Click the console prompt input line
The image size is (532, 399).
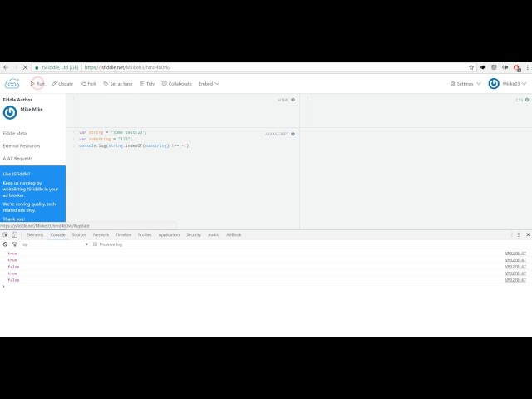click(266, 287)
